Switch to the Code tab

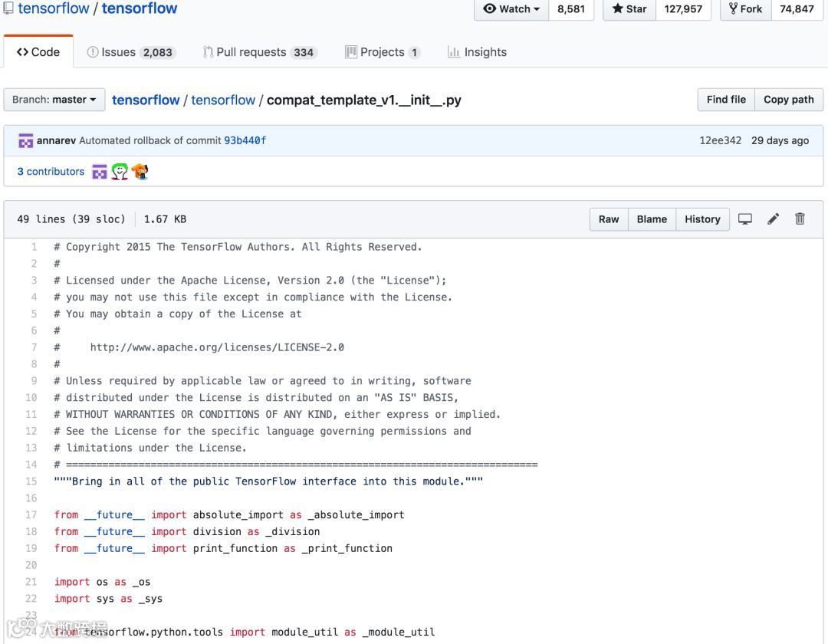pos(38,51)
